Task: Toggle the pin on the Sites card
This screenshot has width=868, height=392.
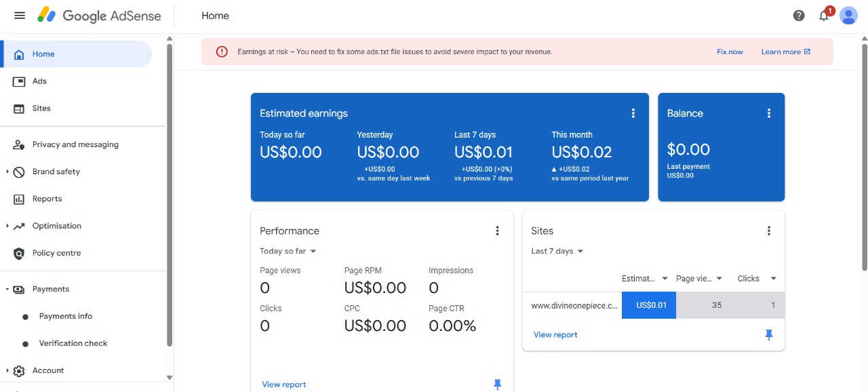Action: (x=769, y=335)
